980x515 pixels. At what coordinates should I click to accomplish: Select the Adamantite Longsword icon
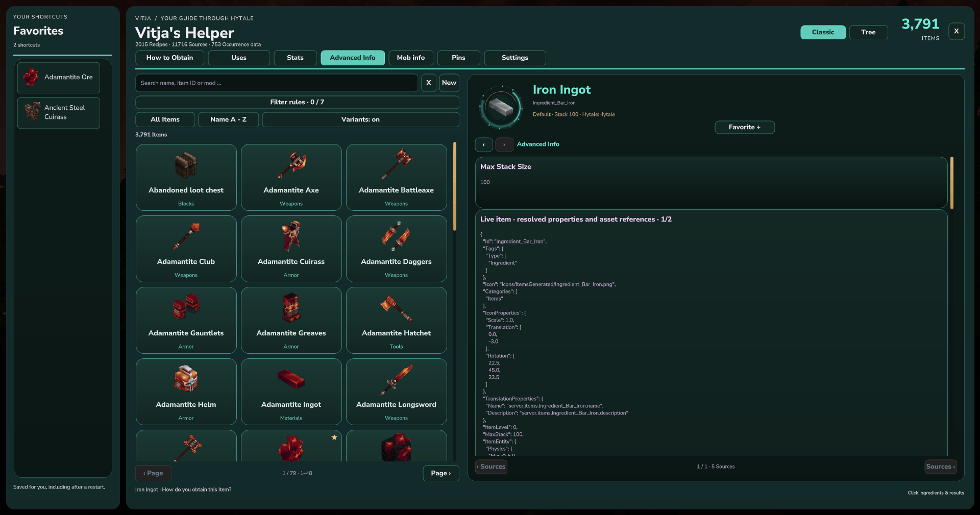(397, 379)
